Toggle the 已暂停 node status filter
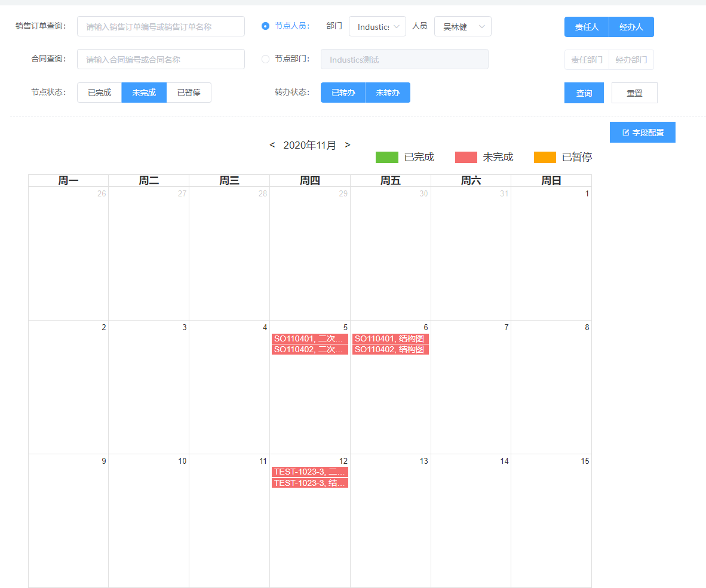Image resolution: width=706 pixels, height=588 pixels. (x=189, y=93)
